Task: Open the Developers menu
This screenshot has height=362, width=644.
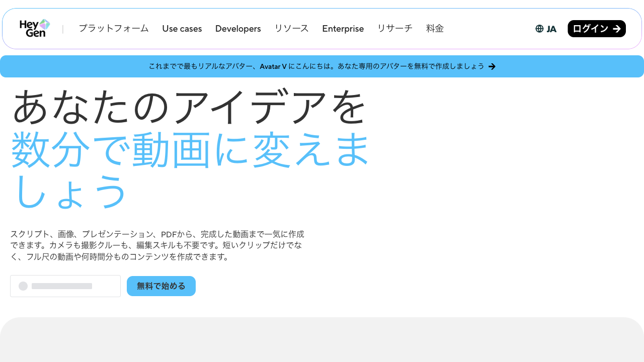Action: [238, 29]
